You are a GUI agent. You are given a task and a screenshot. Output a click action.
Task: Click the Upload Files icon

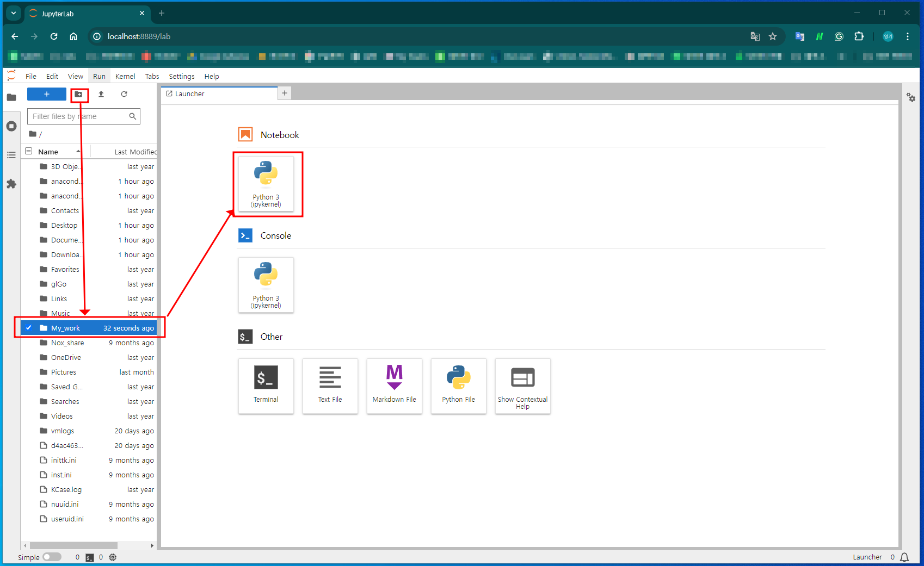click(x=101, y=94)
